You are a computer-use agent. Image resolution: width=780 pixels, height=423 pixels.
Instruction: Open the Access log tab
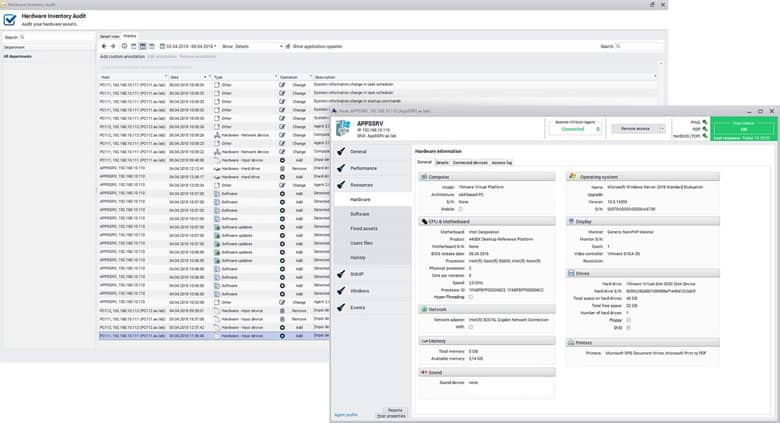coord(501,162)
